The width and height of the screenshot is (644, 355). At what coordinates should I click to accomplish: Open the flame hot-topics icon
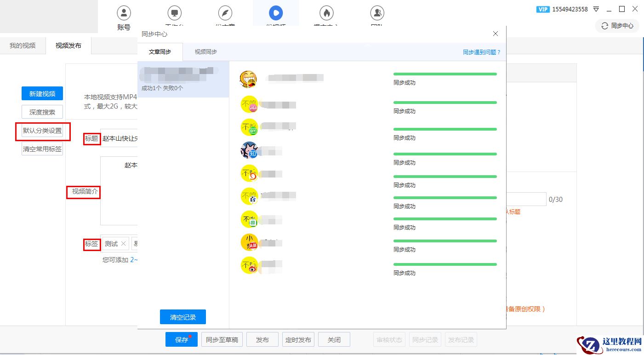(x=326, y=13)
